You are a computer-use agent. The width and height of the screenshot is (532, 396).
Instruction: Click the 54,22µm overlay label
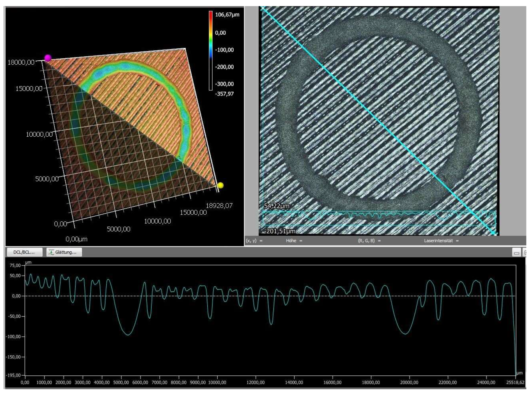(277, 206)
